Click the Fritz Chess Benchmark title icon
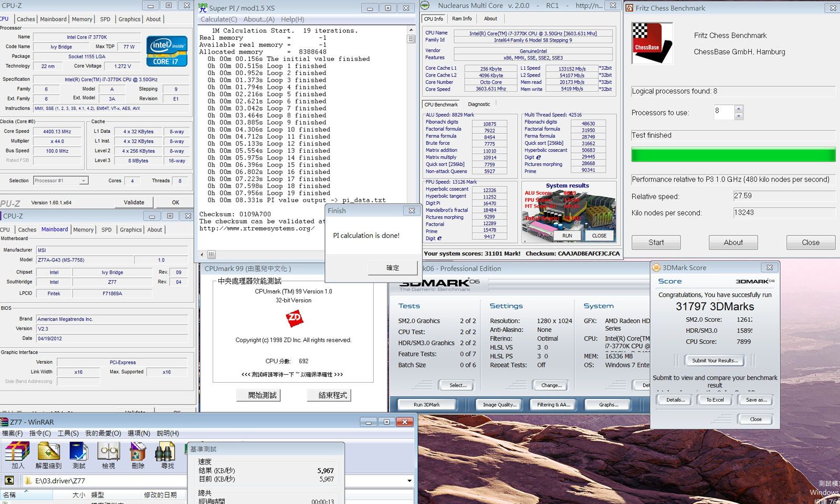 click(629, 8)
